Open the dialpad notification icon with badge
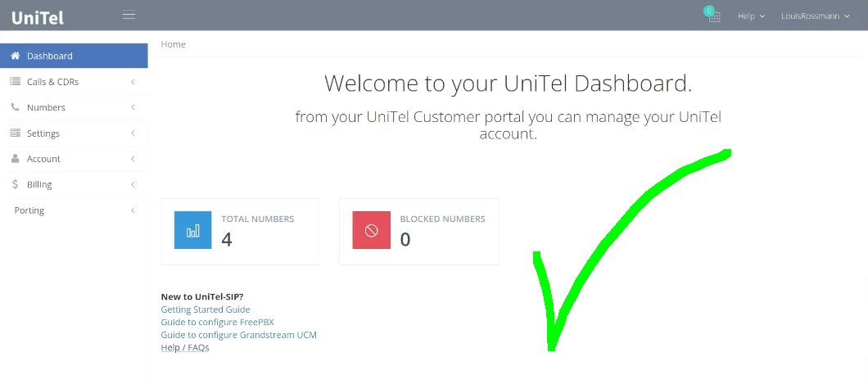Image resolution: width=868 pixels, height=384 pixels. click(x=713, y=15)
